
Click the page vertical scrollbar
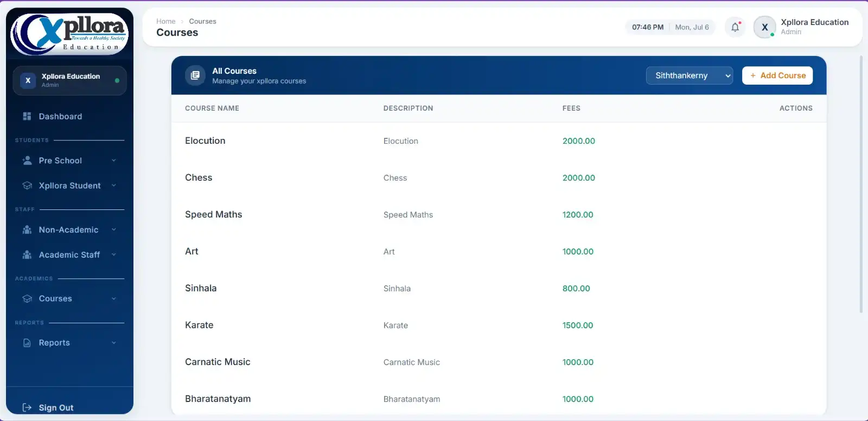click(861, 184)
